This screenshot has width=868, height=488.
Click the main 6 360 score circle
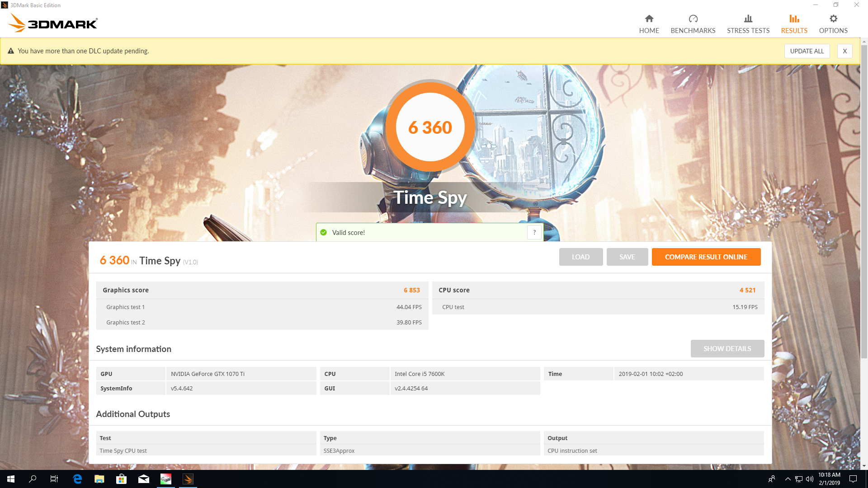coord(430,127)
